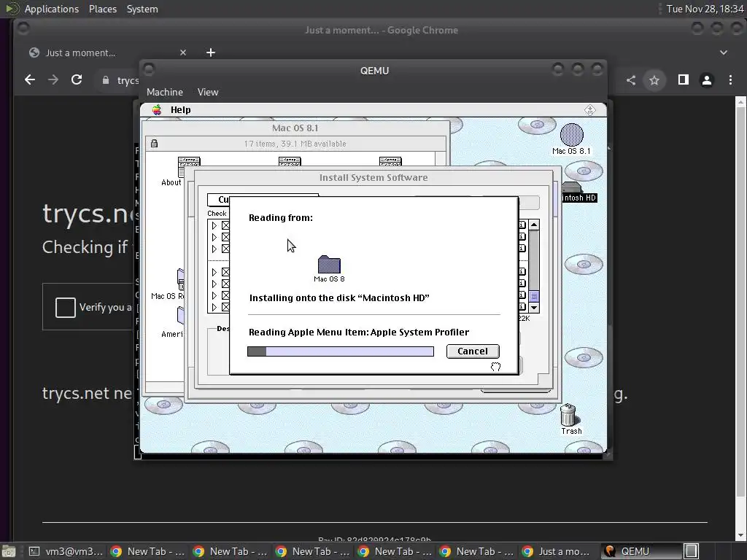This screenshot has width=747, height=560.
Task: Toggle the third checkbox above the dotted divider
Action: point(226,249)
